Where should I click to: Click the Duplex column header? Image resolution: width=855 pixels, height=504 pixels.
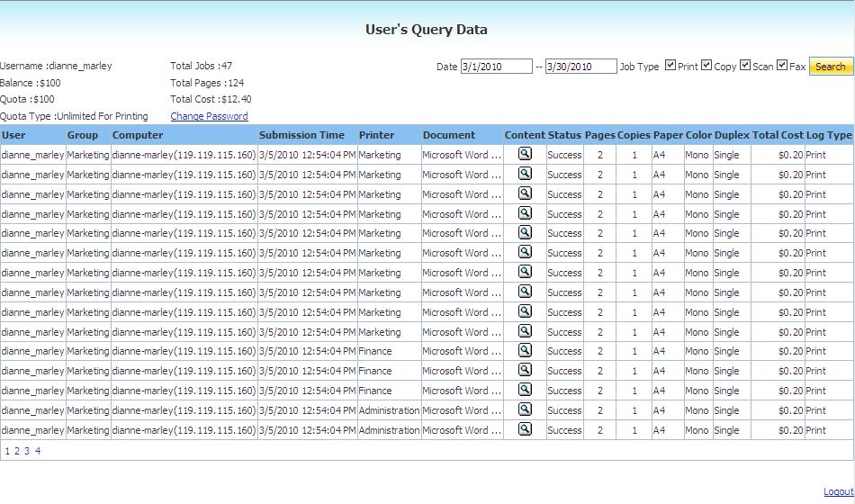click(x=732, y=135)
